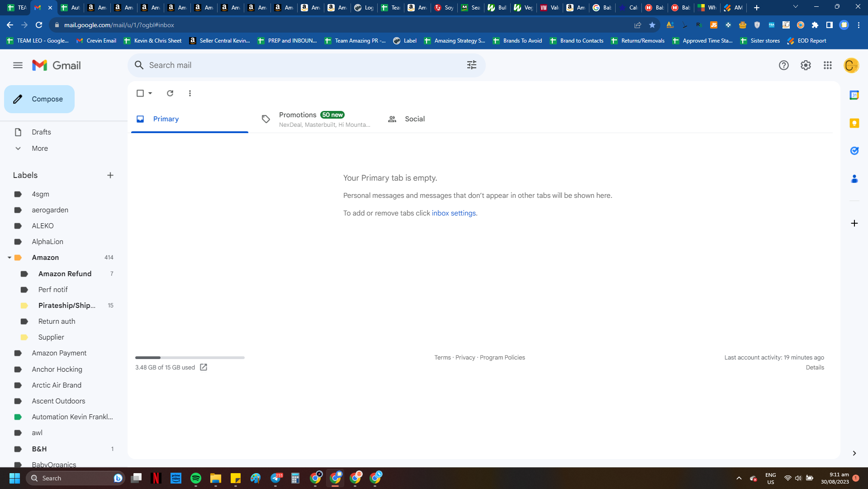The height and width of the screenshot is (489, 868).
Task: Open a new browser tab
Action: [x=756, y=7]
